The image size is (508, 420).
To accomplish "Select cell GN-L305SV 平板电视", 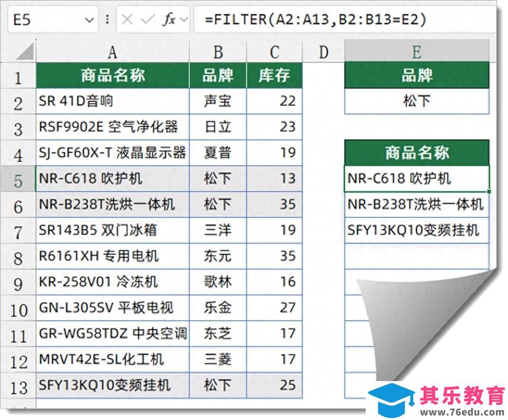I will 112,308.
